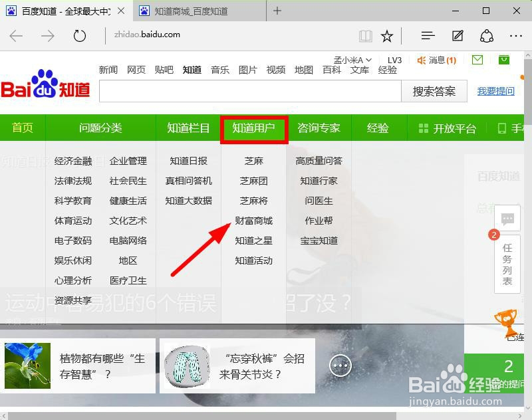The image size is (532, 420).
Task: Open reading view book icon
Action: pyautogui.click(x=365, y=36)
